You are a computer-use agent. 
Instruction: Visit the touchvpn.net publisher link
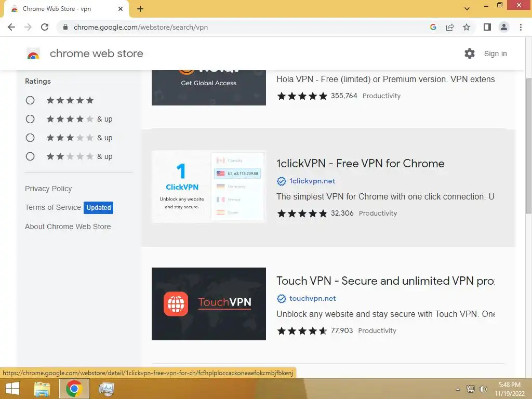(312, 299)
